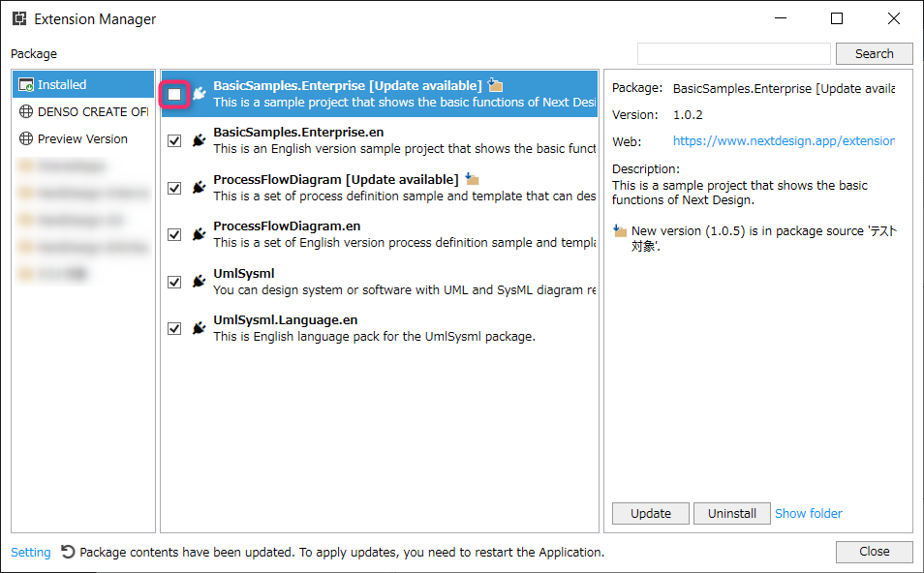The image size is (924, 573).
Task: Focus the package search input field
Action: coord(733,53)
